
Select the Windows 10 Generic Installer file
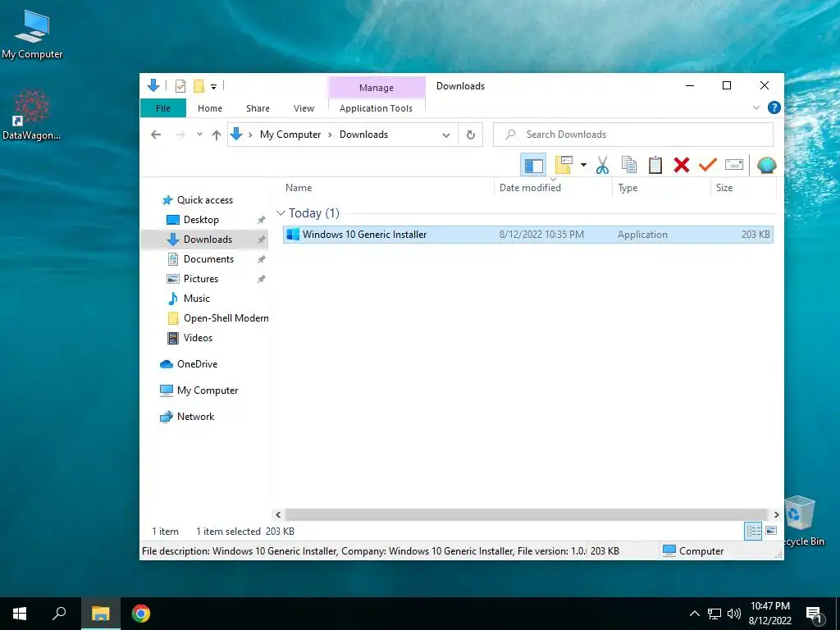pyautogui.click(x=528, y=235)
